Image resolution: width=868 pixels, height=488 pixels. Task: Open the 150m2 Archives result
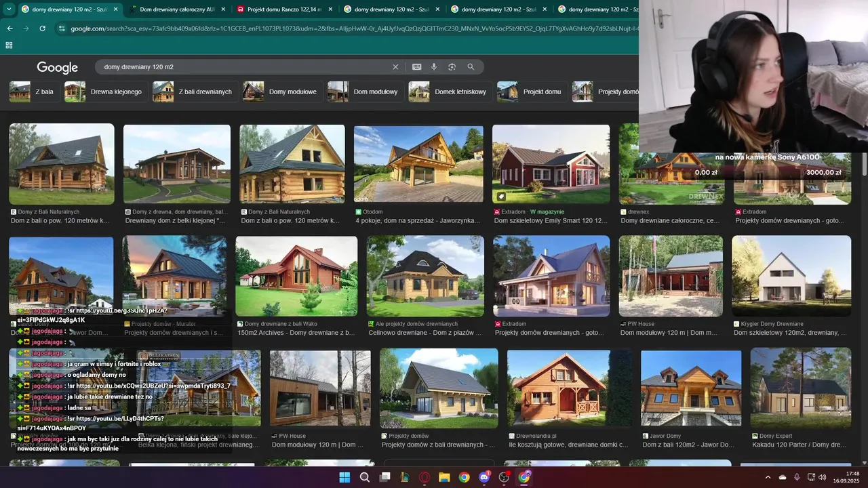click(296, 333)
